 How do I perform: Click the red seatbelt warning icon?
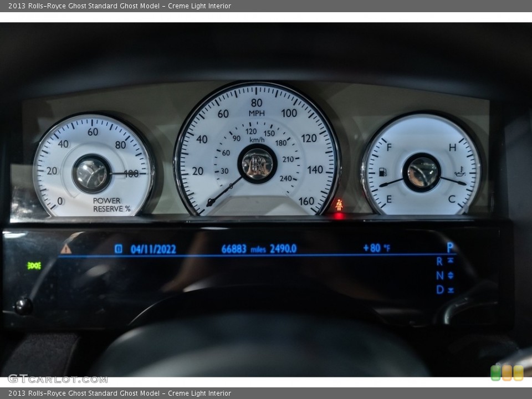(x=339, y=205)
